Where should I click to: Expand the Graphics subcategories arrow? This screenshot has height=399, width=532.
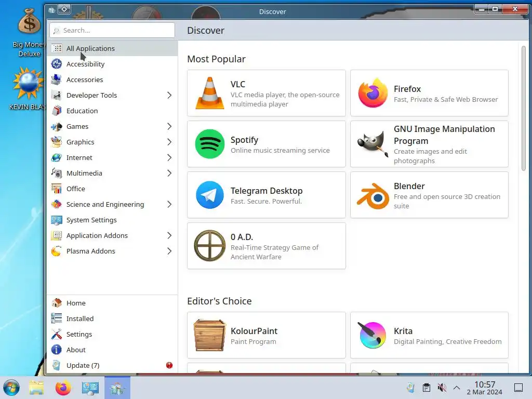click(x=169, y=142)
